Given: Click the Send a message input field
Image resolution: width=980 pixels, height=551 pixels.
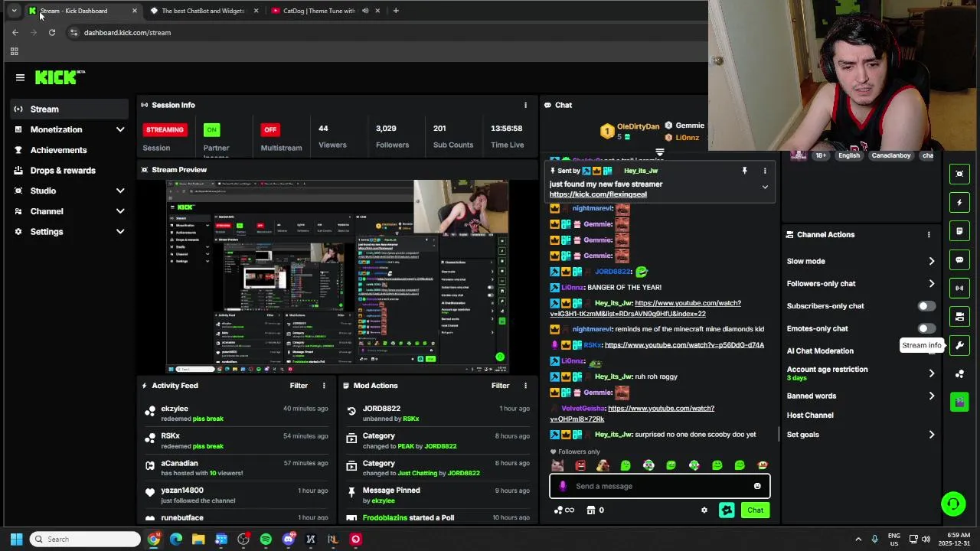Looking at the screenshot, I should (x=659, y=486).
